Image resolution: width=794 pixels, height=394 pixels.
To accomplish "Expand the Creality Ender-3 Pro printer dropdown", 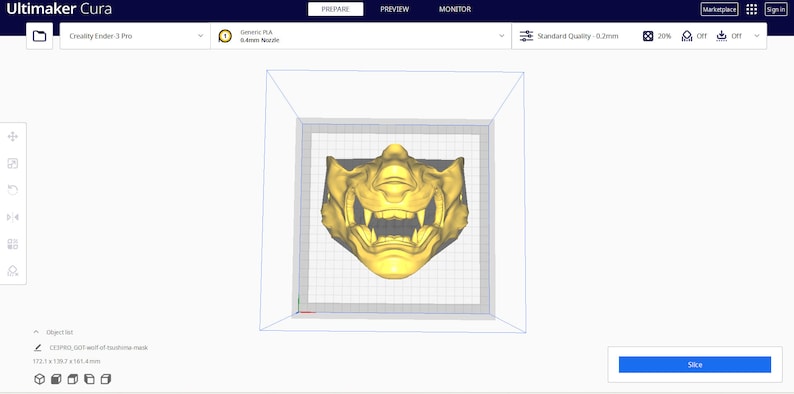I will [x=135, y=36].
